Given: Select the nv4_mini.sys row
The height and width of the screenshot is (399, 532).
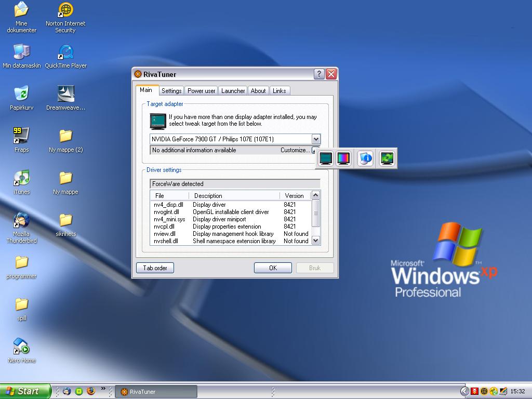Looking at the screenshot, I should pos(231,219).
